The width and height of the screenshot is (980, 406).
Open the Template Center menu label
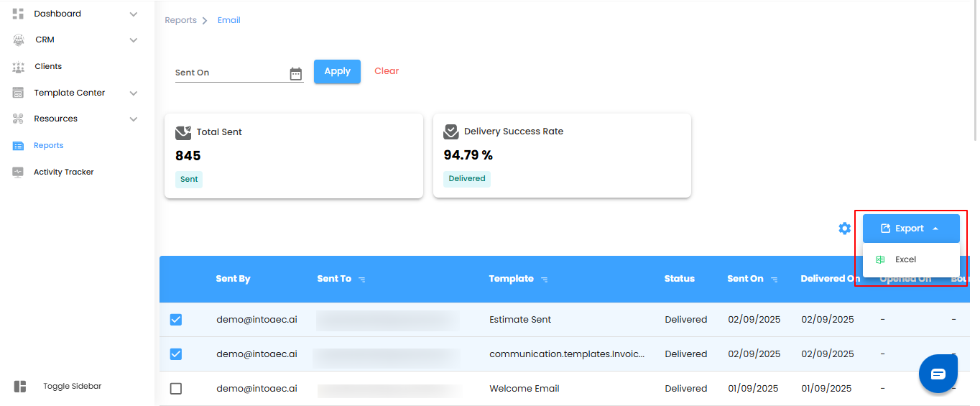click(x=70, y=93)
